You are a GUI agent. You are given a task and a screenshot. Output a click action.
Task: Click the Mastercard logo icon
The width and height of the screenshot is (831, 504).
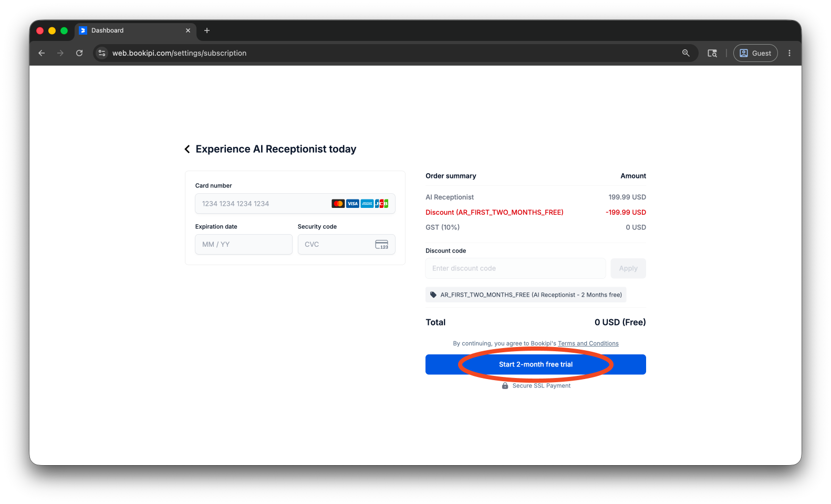tap(338, 204)
